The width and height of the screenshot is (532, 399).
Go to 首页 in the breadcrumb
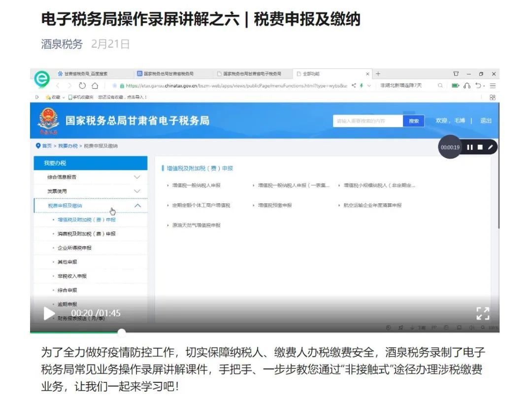(47, 146)
